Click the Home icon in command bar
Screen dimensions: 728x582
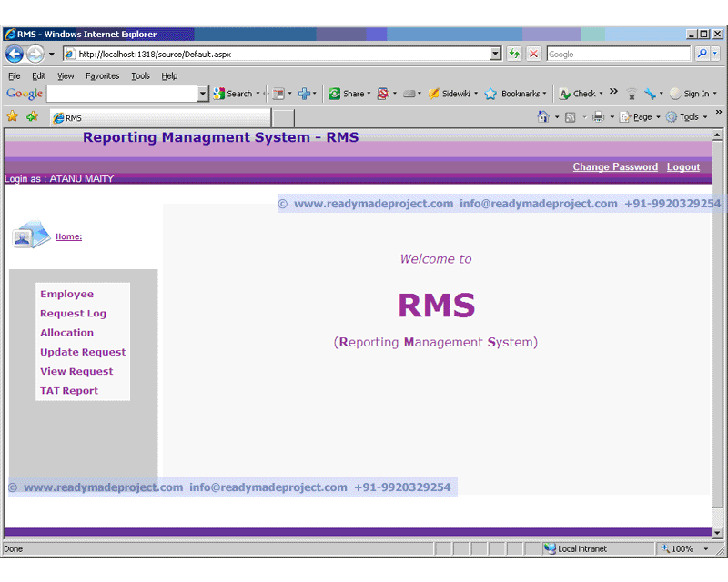542,116
